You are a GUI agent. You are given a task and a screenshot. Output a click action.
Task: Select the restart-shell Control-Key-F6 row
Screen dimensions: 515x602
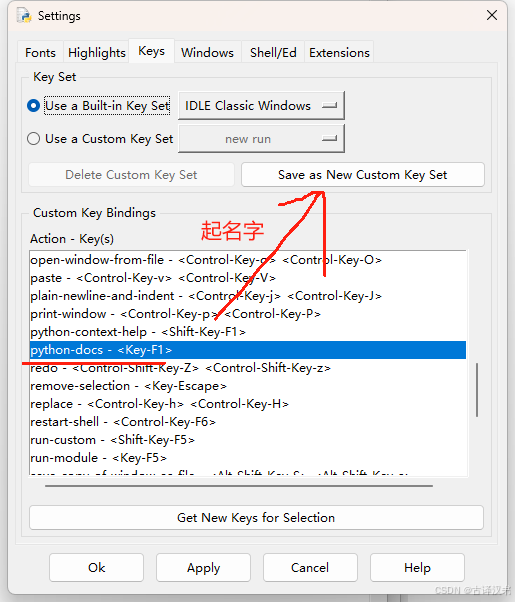pyautogui.click(x=248, y=422)
